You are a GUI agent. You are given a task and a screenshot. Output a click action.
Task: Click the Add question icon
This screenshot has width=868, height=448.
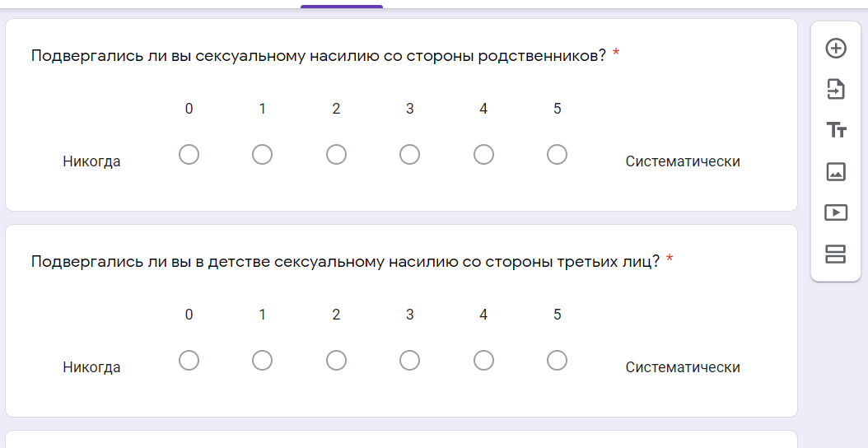[x=836, y=49]
